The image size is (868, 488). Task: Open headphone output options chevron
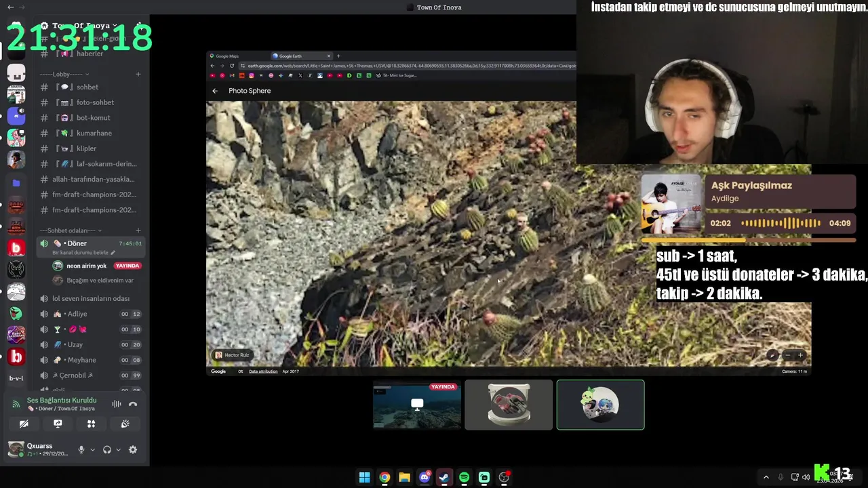click(118, 449)
